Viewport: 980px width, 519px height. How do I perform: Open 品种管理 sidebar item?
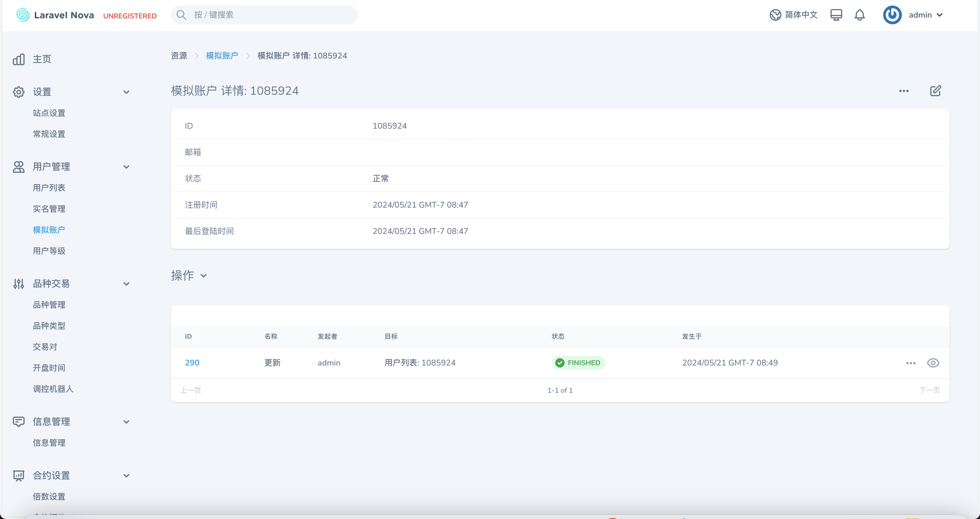pos(49,305)
